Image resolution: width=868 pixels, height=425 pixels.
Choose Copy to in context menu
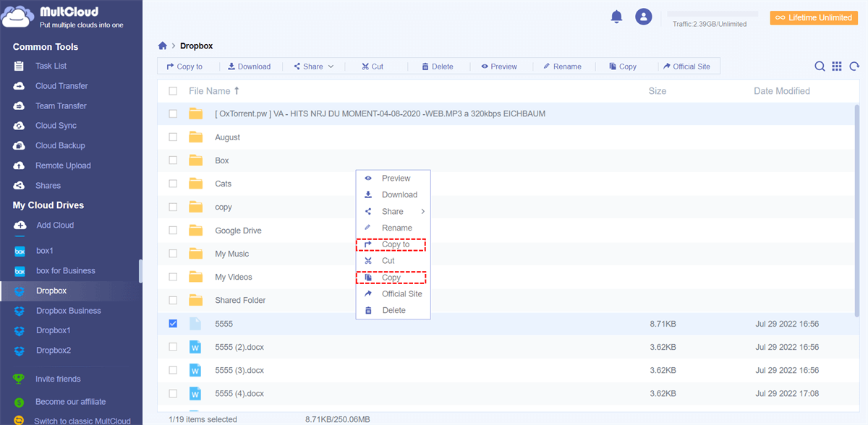click(395, 245)
